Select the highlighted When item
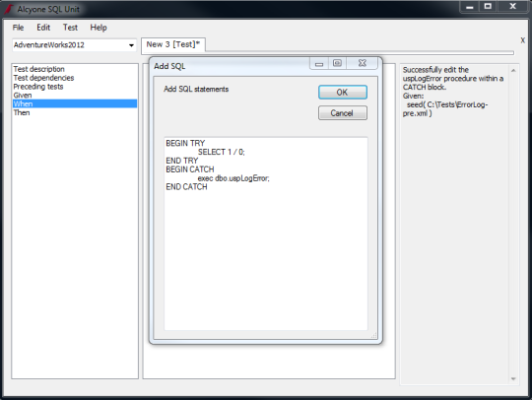The image size is (532, 400). [75, 103]
